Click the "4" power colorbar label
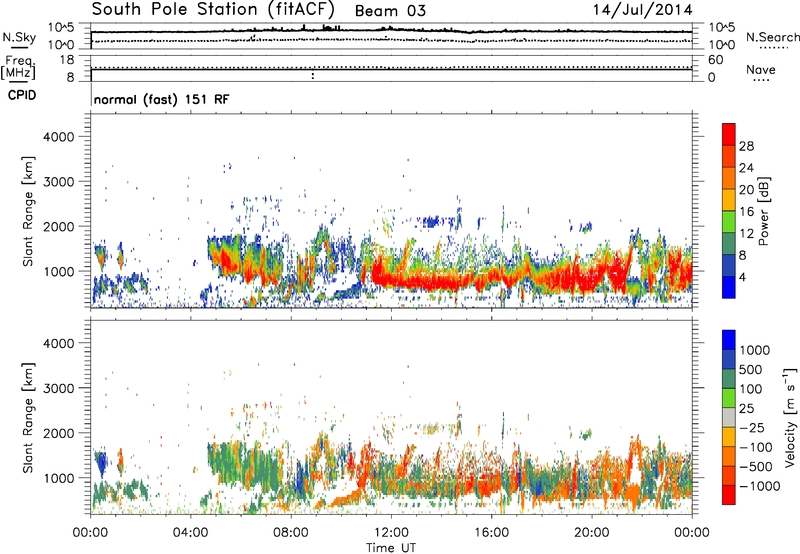The image size is (800, 554). pos(742,278)
